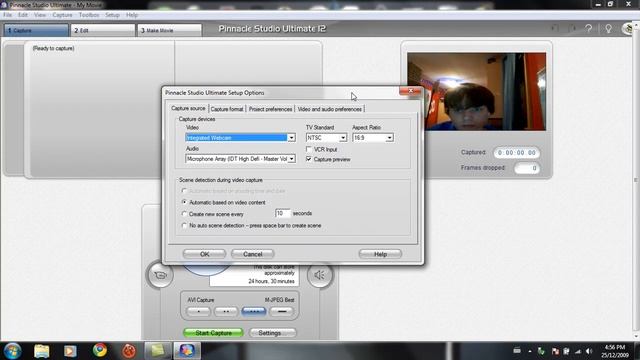Viewport: 640px width, 360px height.
Task: Select Automatic based on video content option
Action: pyautogui.click(x=184, y=202)
